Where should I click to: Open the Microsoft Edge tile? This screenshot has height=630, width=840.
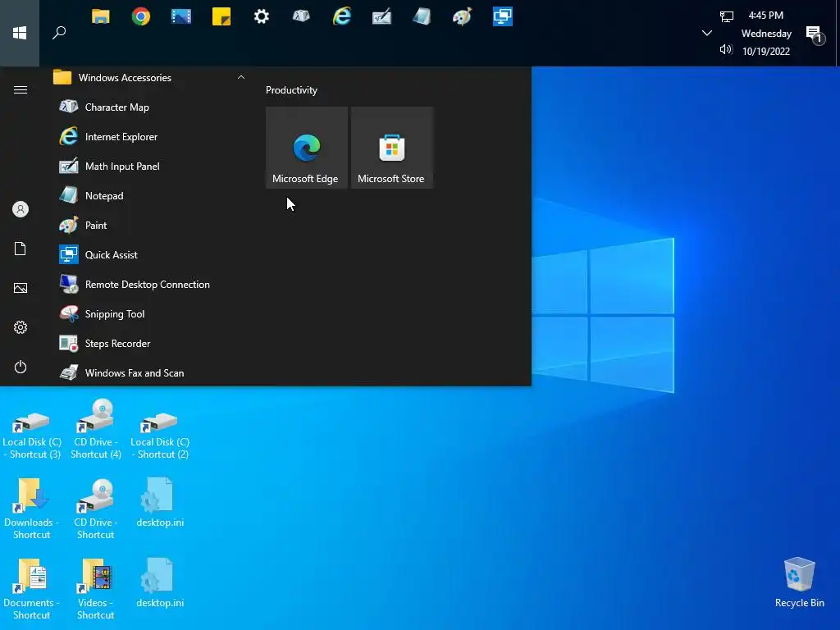pyautogui.click(x=307, y=148)
